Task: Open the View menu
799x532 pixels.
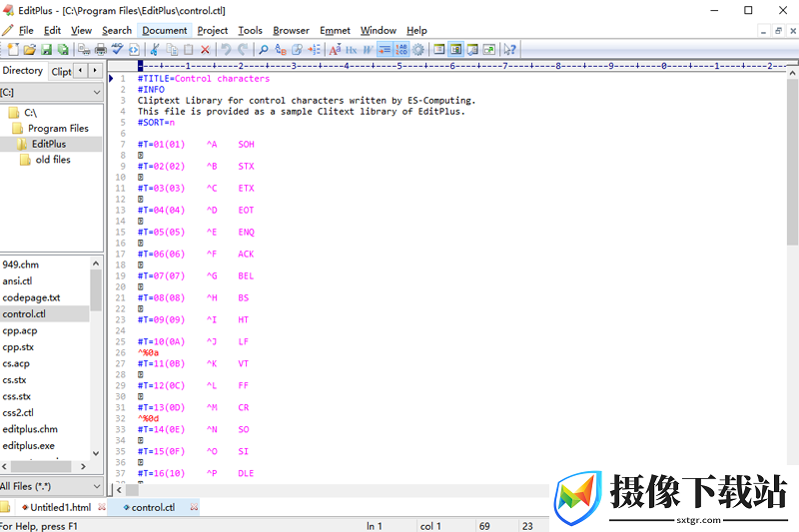Action: pyautogui.click(x=81, y=31)
